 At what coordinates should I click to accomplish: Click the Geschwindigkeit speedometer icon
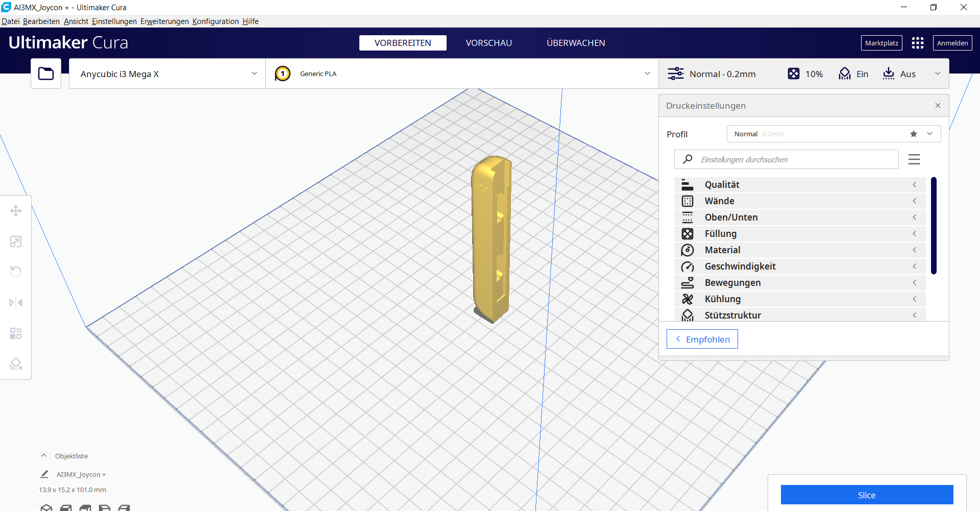(688, 266)
